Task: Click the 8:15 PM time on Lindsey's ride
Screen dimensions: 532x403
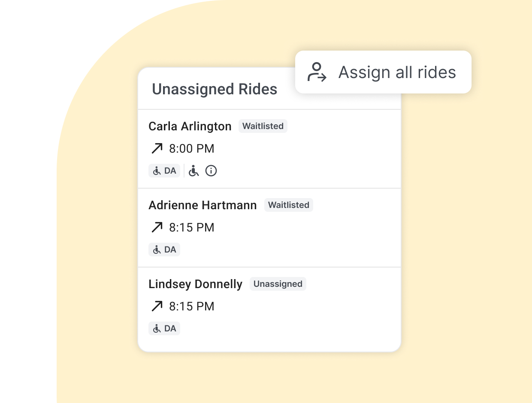Action: [x=191, y=307]
